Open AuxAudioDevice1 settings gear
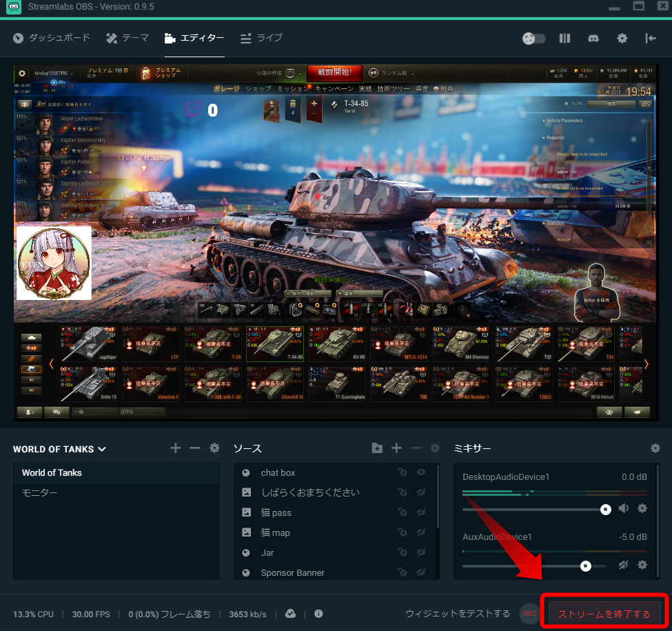Image resolution: width=672 pixels, height=631 pixels. [x=642, y=565]
